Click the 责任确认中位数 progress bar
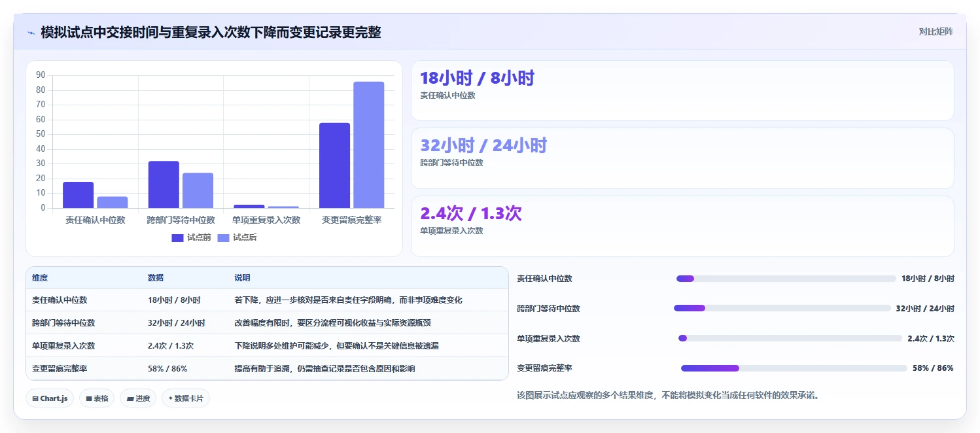This screenshot has height=433, width=980. pos(786,279)
